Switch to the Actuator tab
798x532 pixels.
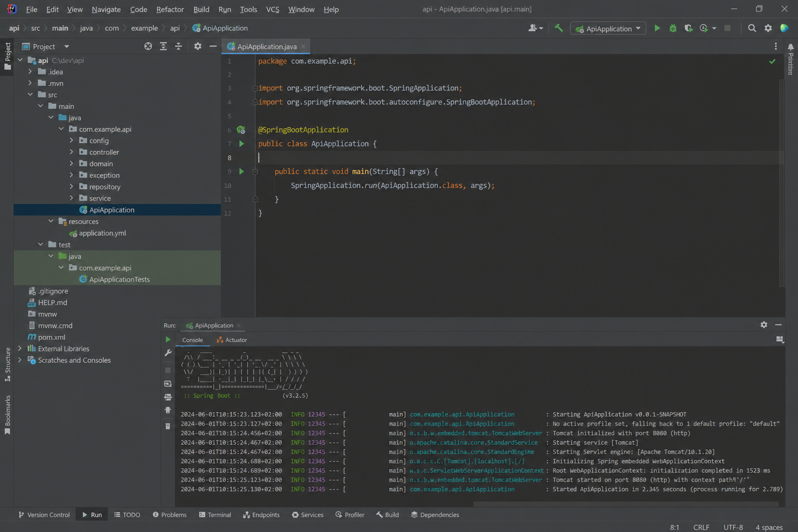[232, 340]
